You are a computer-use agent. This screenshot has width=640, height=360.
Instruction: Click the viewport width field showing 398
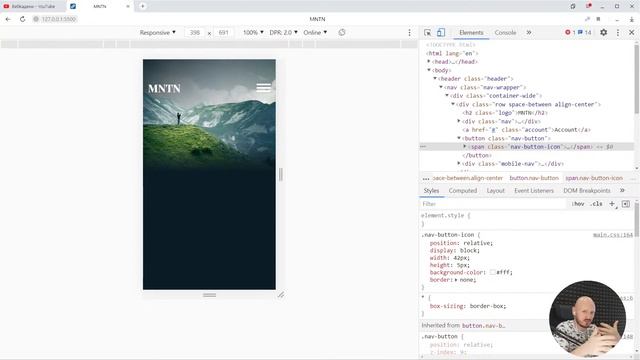tap(195, 33)
